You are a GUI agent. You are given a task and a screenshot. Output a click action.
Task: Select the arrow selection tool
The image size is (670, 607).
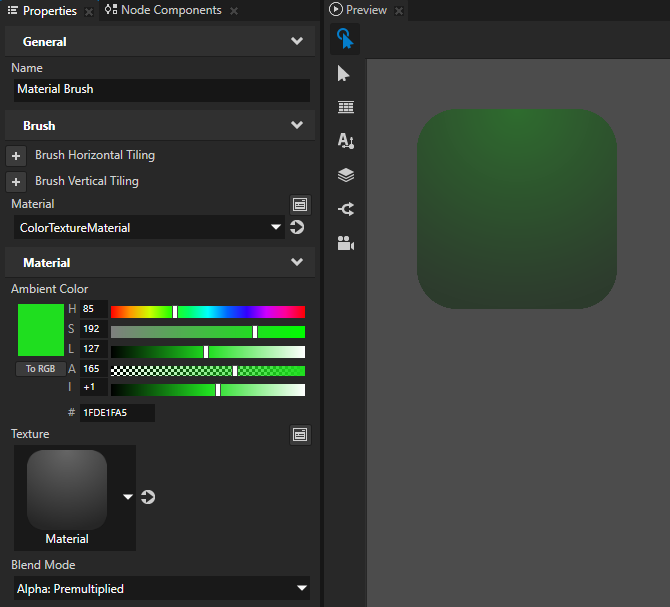tap(344, 74)
